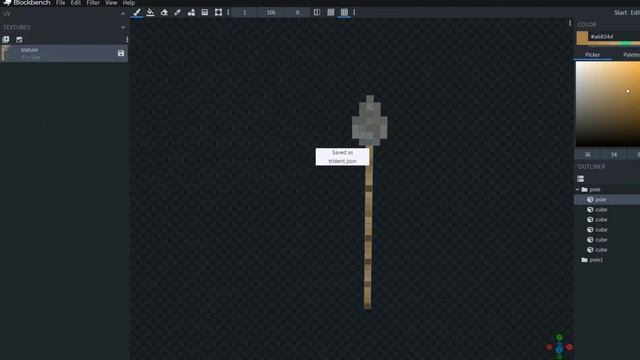Toggle the painting grid

tap(344, 12)
